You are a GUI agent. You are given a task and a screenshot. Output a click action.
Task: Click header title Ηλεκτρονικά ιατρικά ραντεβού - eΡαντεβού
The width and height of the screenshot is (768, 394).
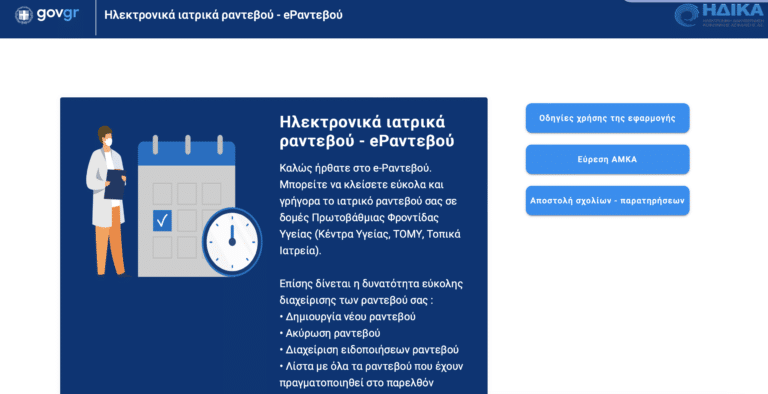point(223,15)
